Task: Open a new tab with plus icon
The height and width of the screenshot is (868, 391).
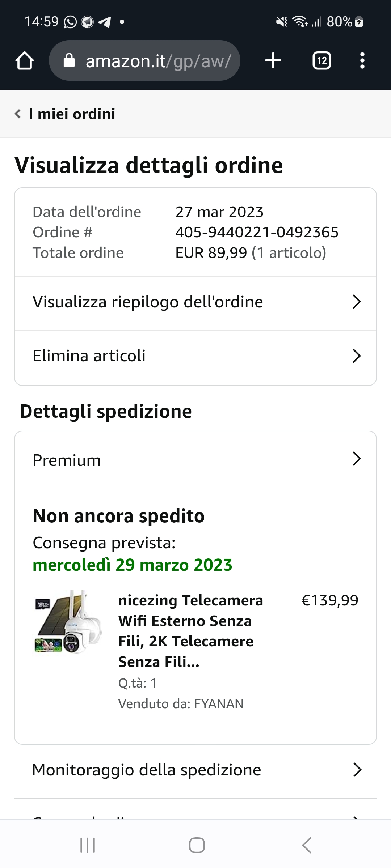Action: pyautogui.click(x=273, y=60)
